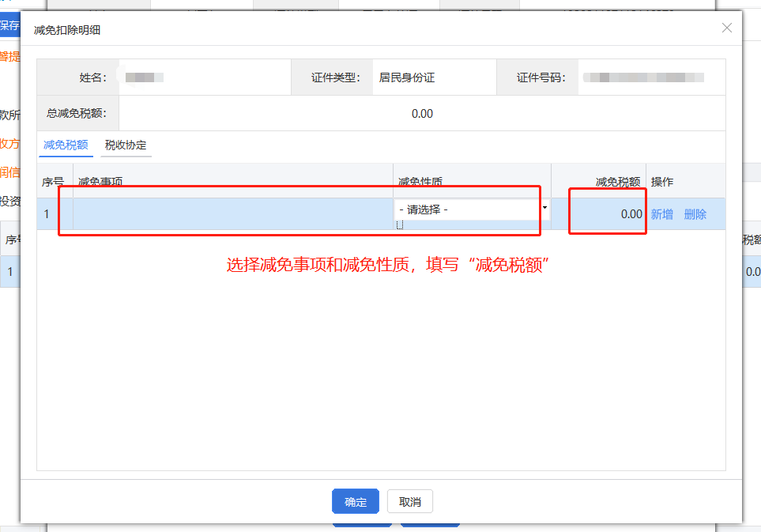The height and width of the screenshot is (532, 761).
Task: Click the 总减免税额 value 0.00
Action: pyautogui.click(x=422, y=114)
